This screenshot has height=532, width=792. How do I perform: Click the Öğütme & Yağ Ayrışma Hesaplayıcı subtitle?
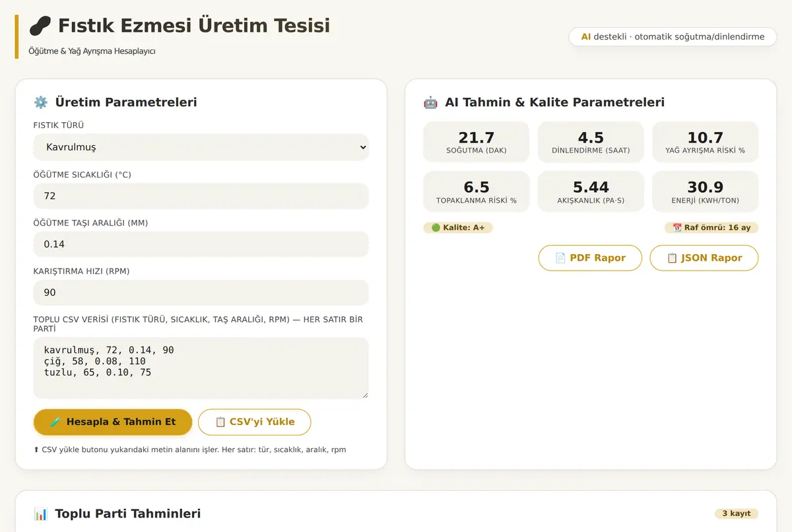[92, 51]
